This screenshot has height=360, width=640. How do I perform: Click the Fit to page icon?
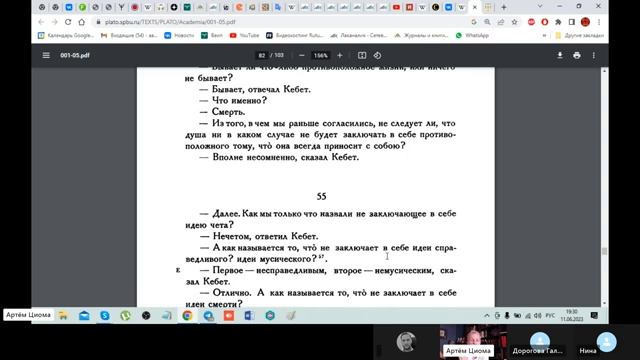(x=362, y=55)
